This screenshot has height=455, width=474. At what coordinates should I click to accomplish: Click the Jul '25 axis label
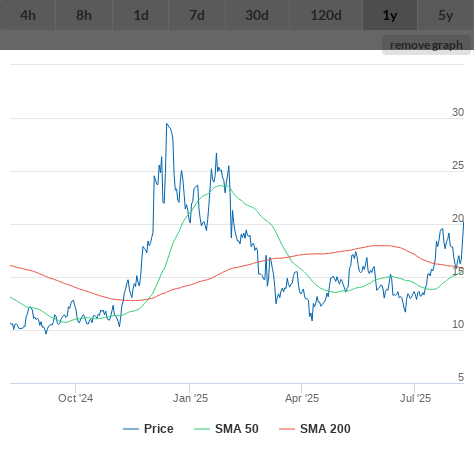pyautogui.click(x=415, y=398)
